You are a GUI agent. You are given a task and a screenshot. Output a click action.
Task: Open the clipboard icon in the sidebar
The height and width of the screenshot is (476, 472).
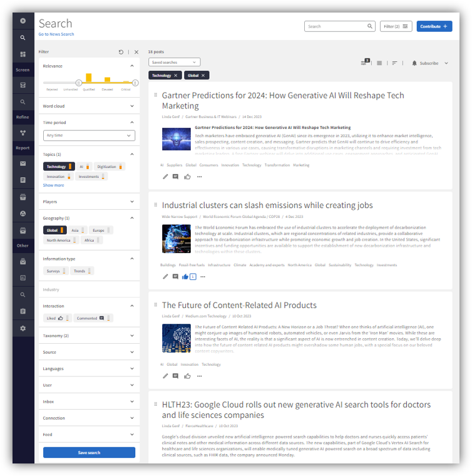point(23,311)
